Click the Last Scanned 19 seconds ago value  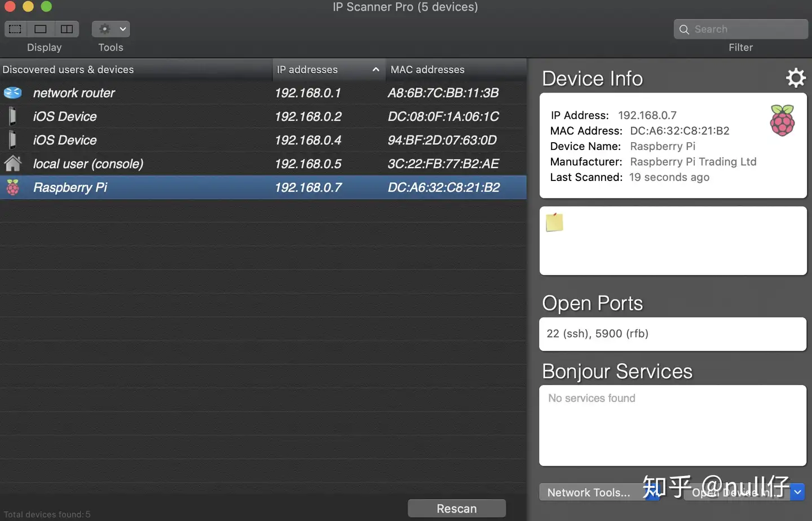tap(669, 177)
